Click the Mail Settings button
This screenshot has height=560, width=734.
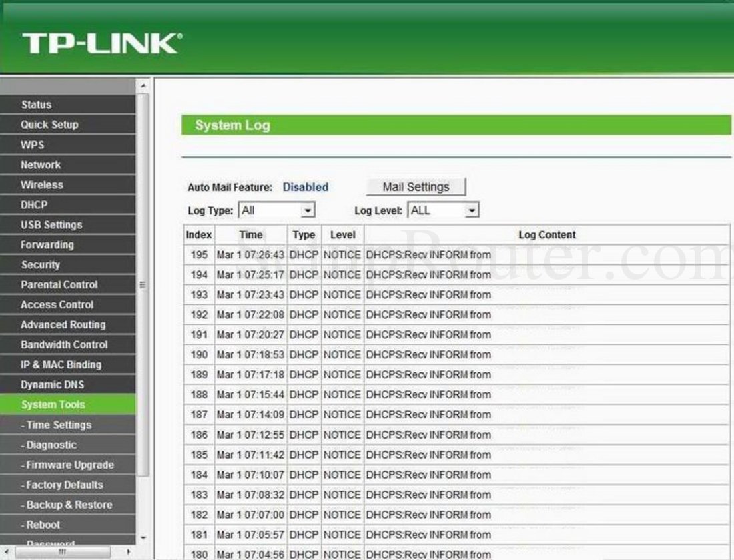(x=415, y=187)
